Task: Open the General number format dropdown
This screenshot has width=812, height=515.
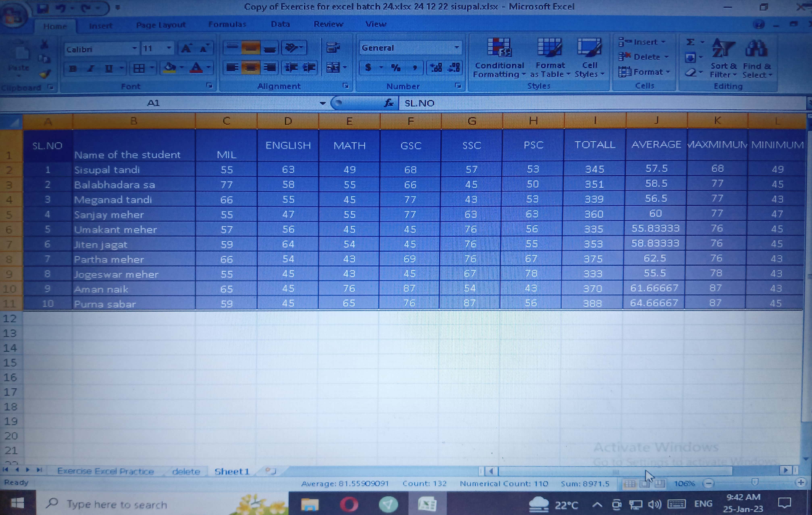Action: coord(457,48)
